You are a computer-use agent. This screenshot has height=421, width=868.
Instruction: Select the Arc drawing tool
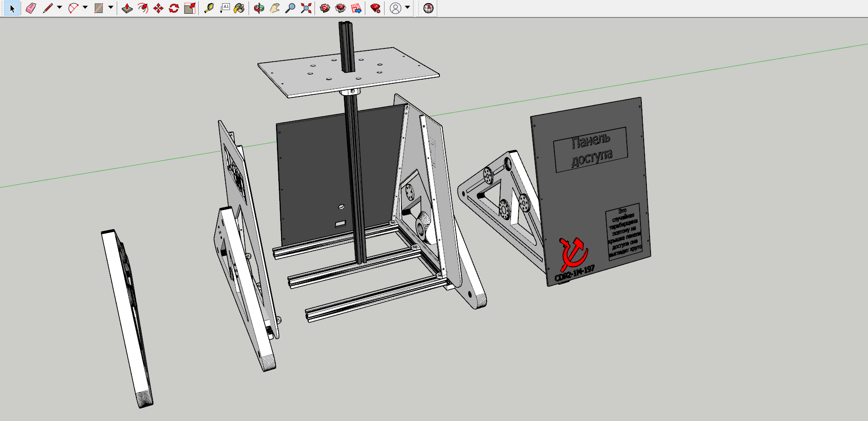point(73,8)
